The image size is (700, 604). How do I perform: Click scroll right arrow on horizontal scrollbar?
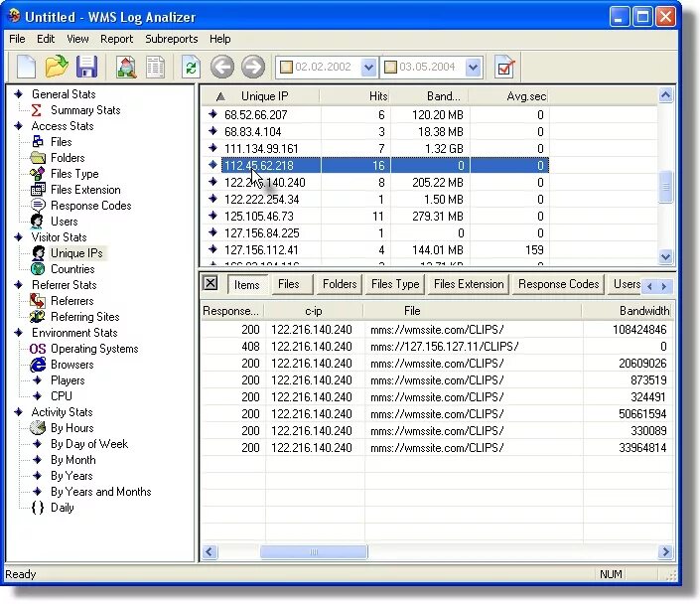click(x=665, y=552)
